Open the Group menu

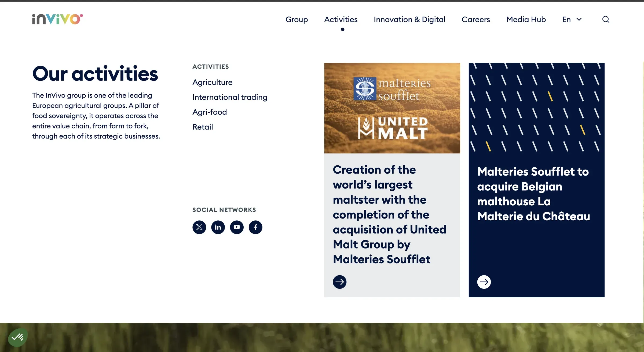point(297,20)
